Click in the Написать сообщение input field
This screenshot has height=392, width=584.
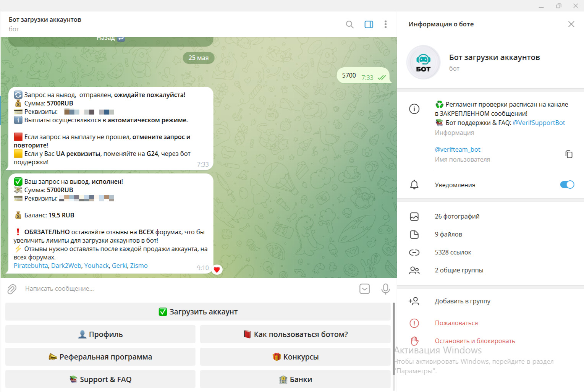pos(183,289)
